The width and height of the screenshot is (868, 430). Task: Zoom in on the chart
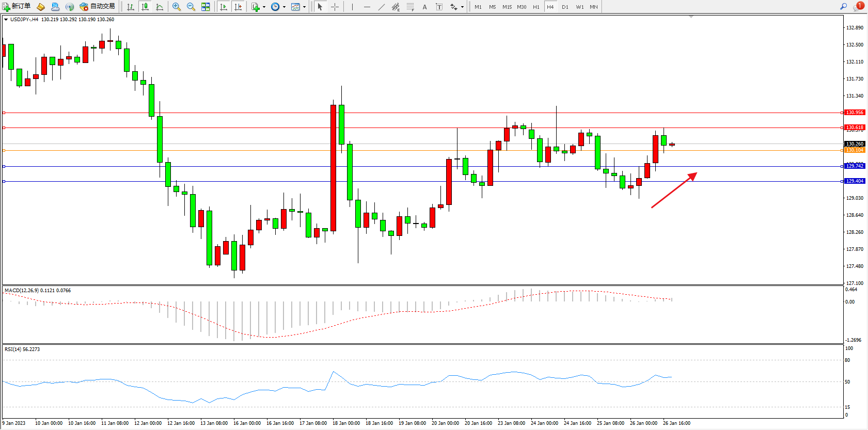click(177, 7)
